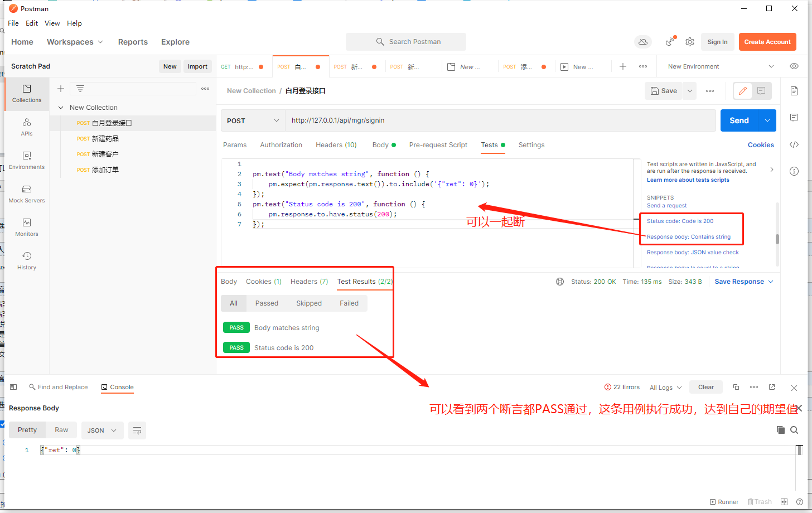Image resolution: width=812 pixels, height=513 pixels.
Task: Open the Mock Servers sidebar icon
Action: pos(27,193)
